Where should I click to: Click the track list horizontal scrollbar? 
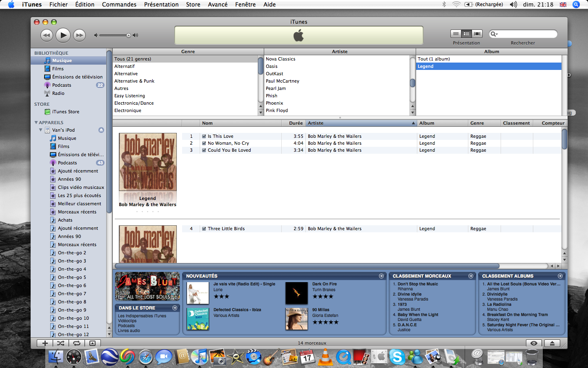point(306,266)
